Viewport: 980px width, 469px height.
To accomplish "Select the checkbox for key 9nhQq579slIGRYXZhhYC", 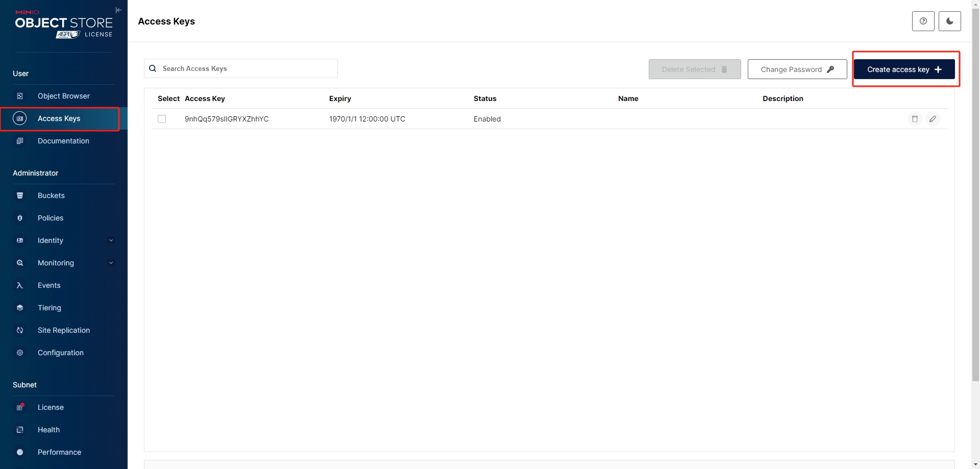I will pos(162,119).
